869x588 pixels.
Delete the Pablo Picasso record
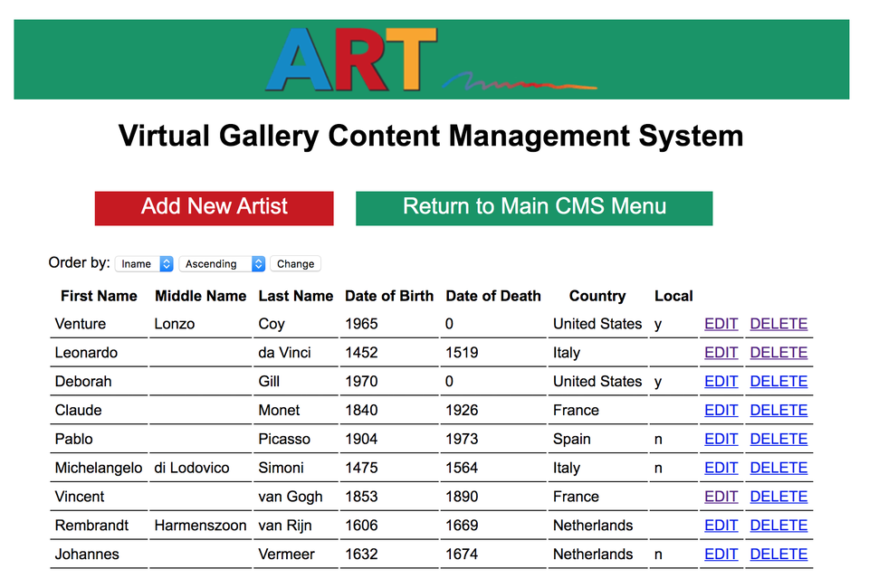(778, 439)
